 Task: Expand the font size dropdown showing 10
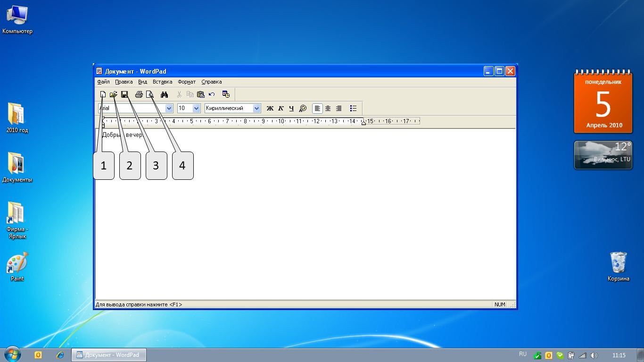point(197,109)
